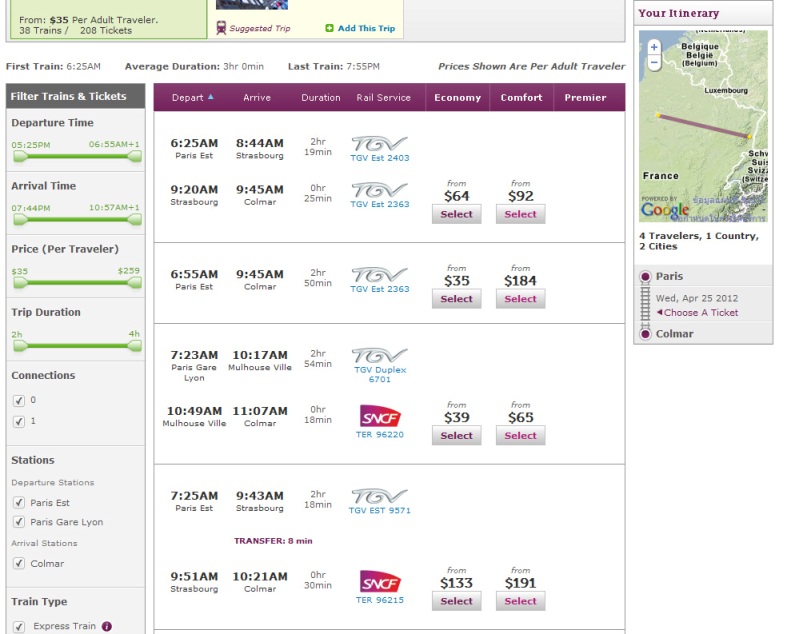Image resolution: width=791 pixels, height=634 pixels.
Task: Click the trip thumbnail photo above Suggested Trip
Action: pos(252,5)
